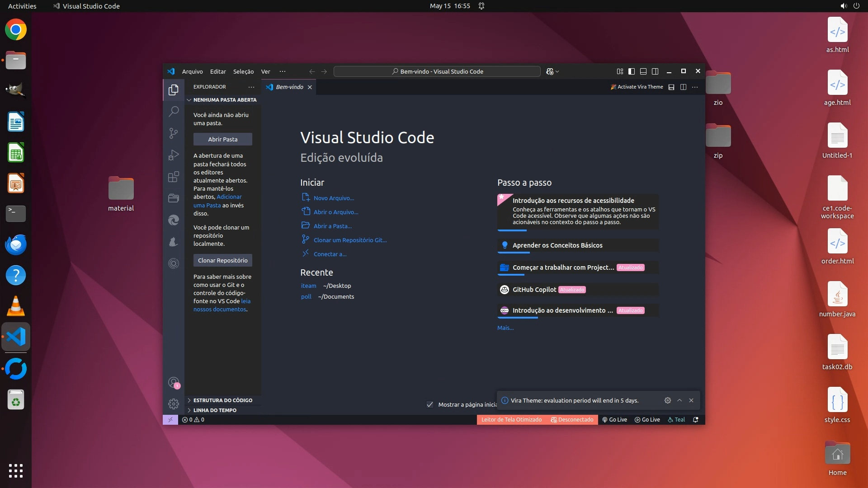Open the Extensions view
868x488 pixels.
pos(174,177)
